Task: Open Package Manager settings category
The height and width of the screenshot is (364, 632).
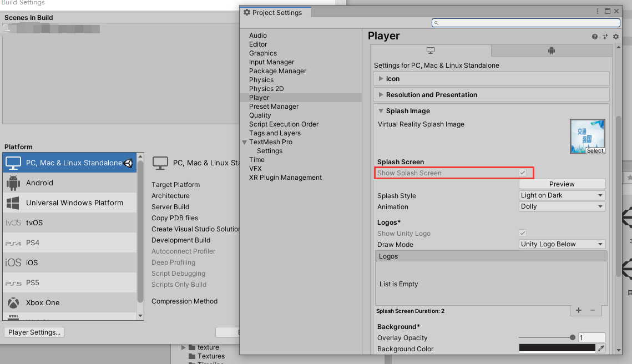Action: (x=277, y=71)
